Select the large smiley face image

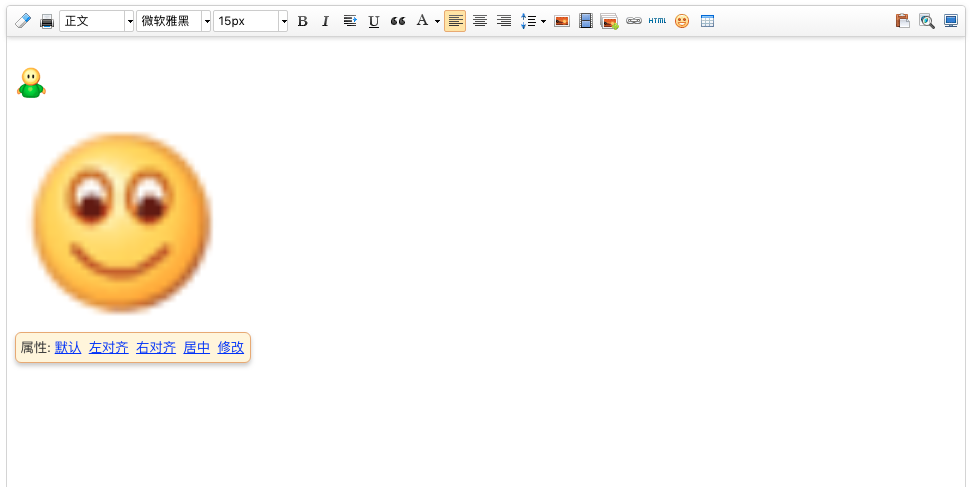(x=122, y=223)
